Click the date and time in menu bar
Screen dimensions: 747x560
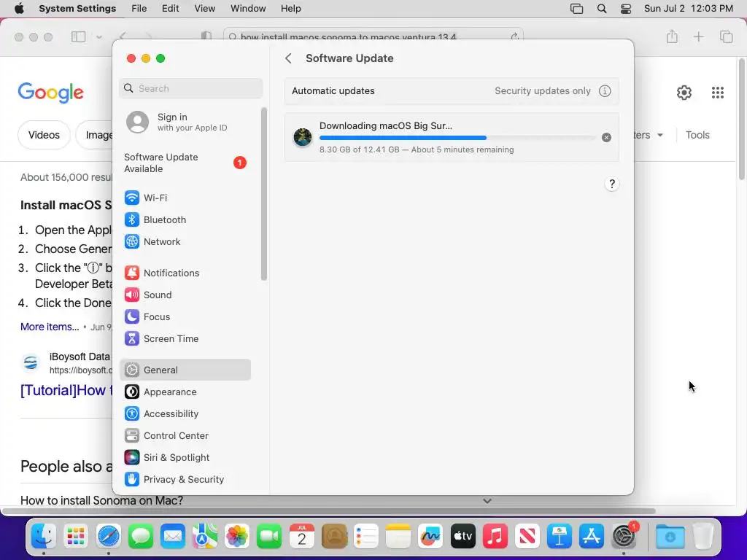click(689, 9)
